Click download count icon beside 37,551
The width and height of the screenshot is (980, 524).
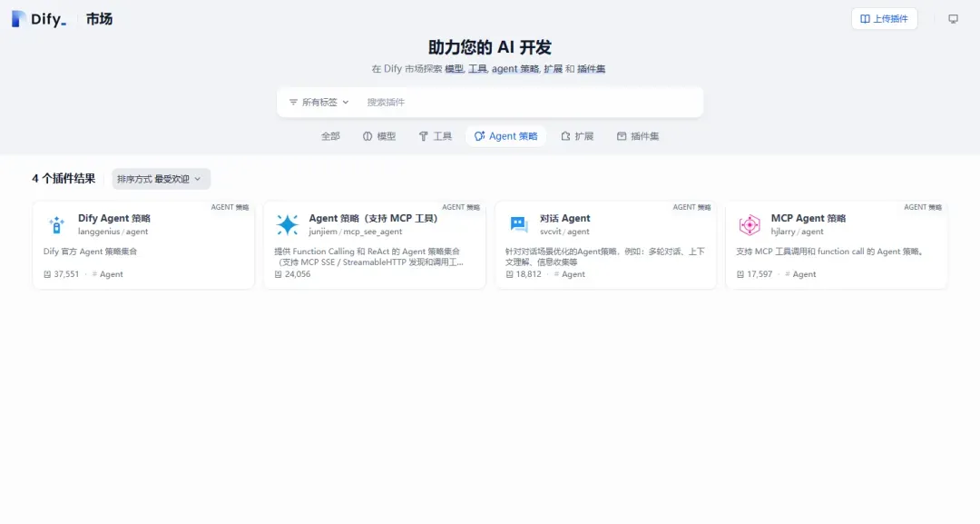pos(47,274)
